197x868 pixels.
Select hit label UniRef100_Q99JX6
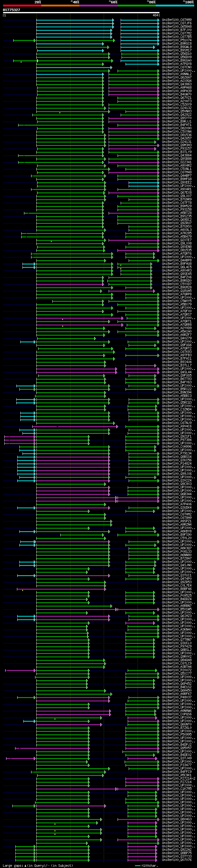pyautogui.click(x=177, y=474)
